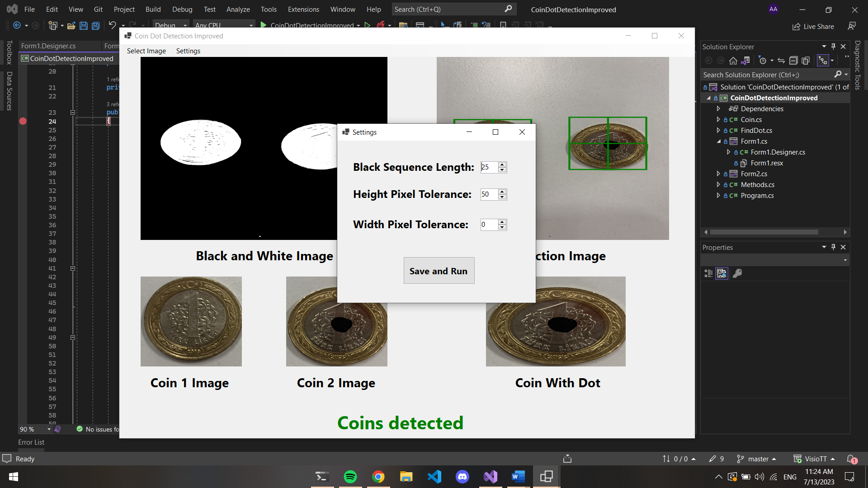
Task: Open the master branch dropdown
Action: pos(757,459)
